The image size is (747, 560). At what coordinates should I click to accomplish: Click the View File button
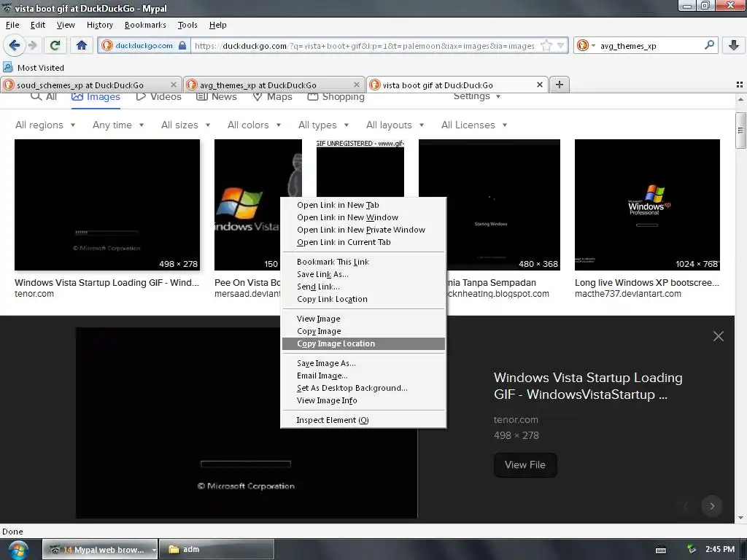(x=525, y=464)
